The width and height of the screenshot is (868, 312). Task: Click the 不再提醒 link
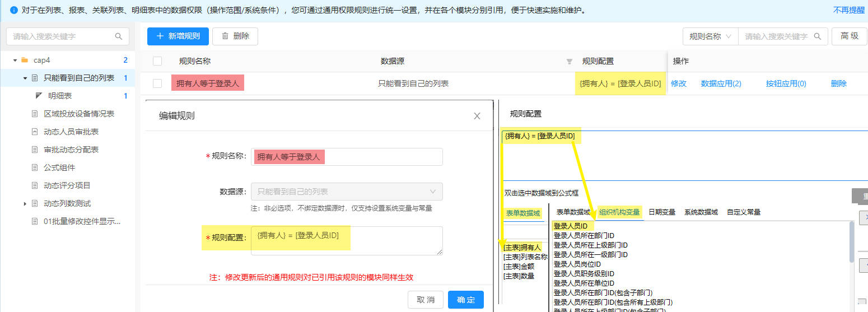click(849, 10)
